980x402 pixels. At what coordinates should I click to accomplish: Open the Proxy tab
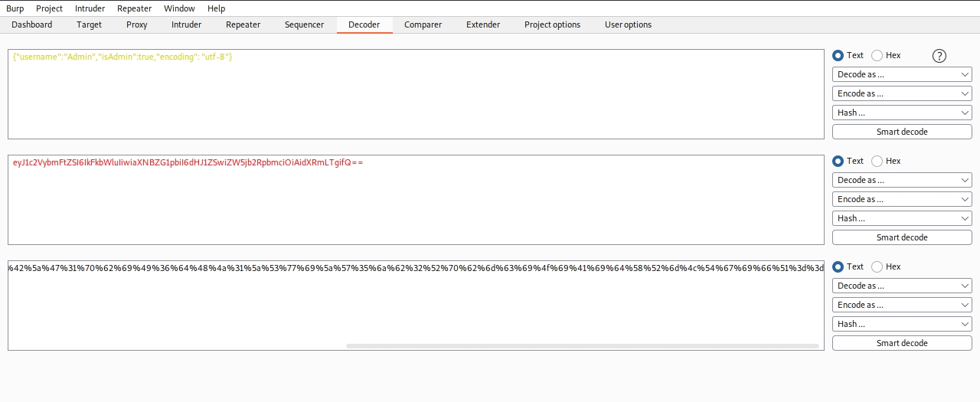point(137,25)
